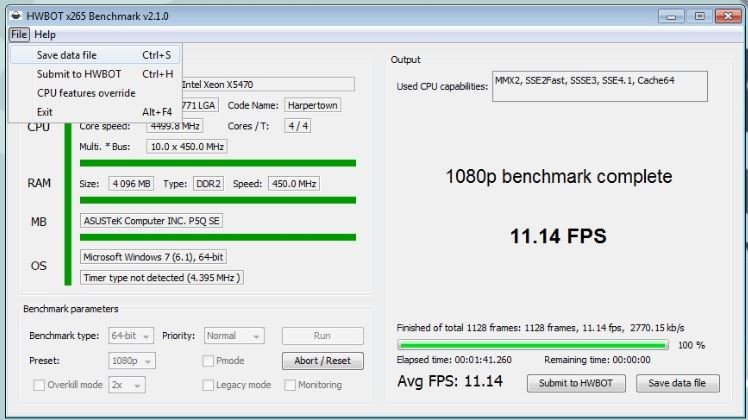Click the Multi * Bus 10.0 x 450.0 MHz field
Screen dimensions: 748x420
(187, 147)
